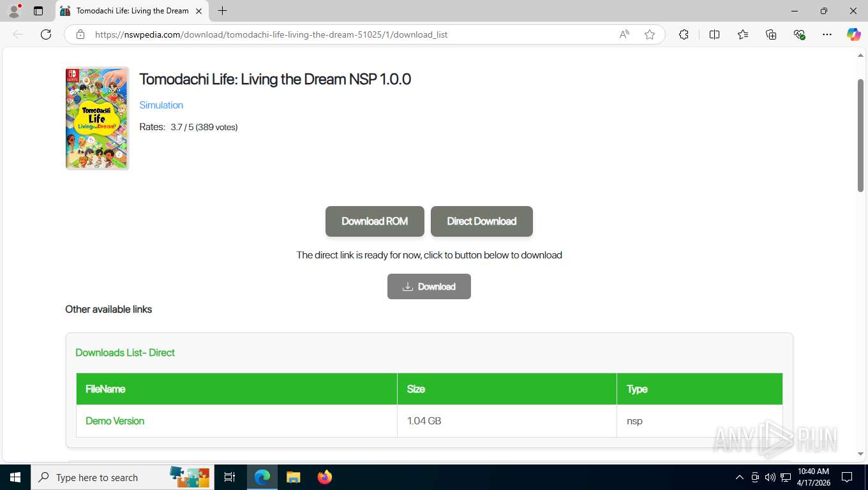This screenshot has width=868, height=490.
Task: Open Task View on the taskbar
Action: tap(230, 477)
